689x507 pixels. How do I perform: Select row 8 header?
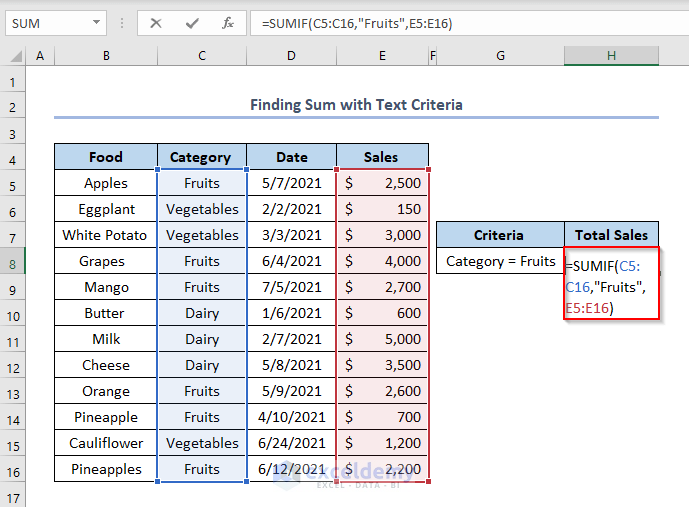[13, 261]
